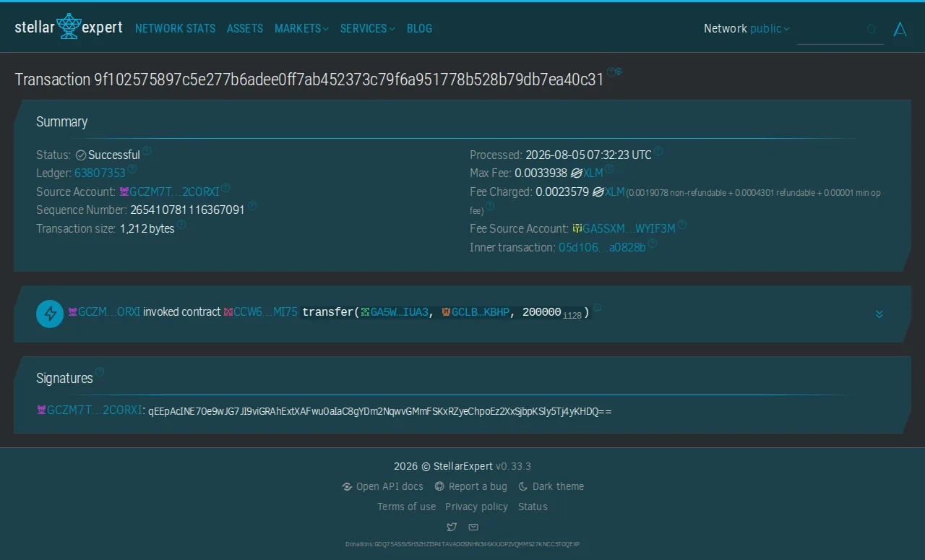Image resolution: width=925 pixels, height=560 pixels.
Task: Open the footer Status link
Action: [x=533, y=507]
